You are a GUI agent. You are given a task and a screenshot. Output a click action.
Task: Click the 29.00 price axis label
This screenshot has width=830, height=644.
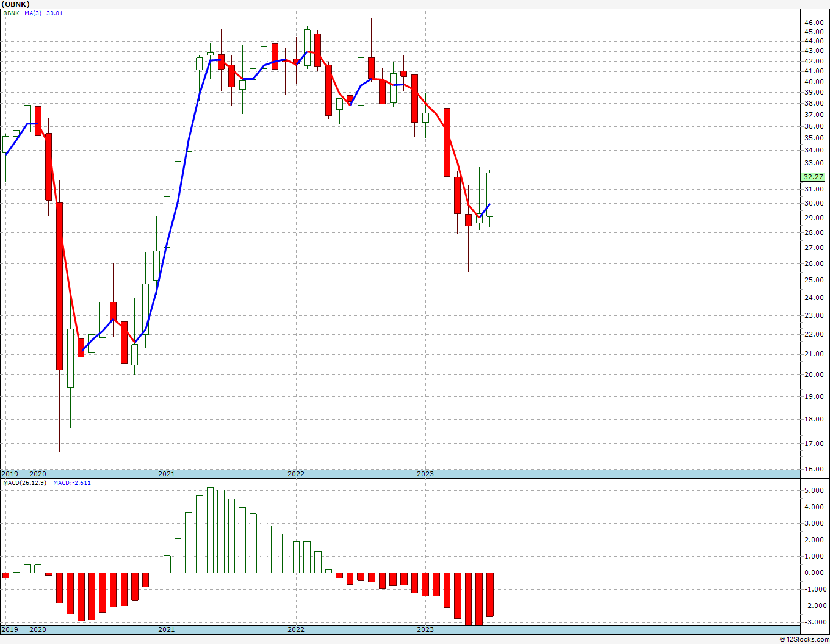[x=814, y=218]
